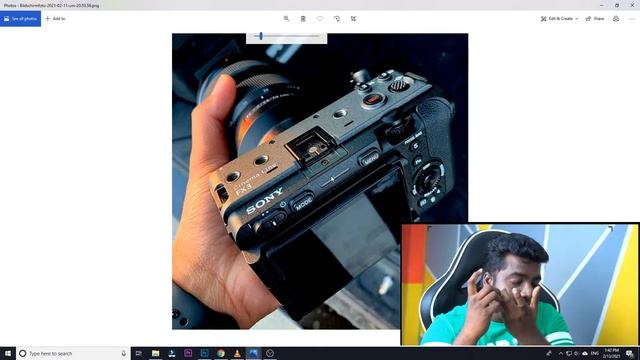
Task: Rotate the photo using rotate icon
Action: pos(337,19)
